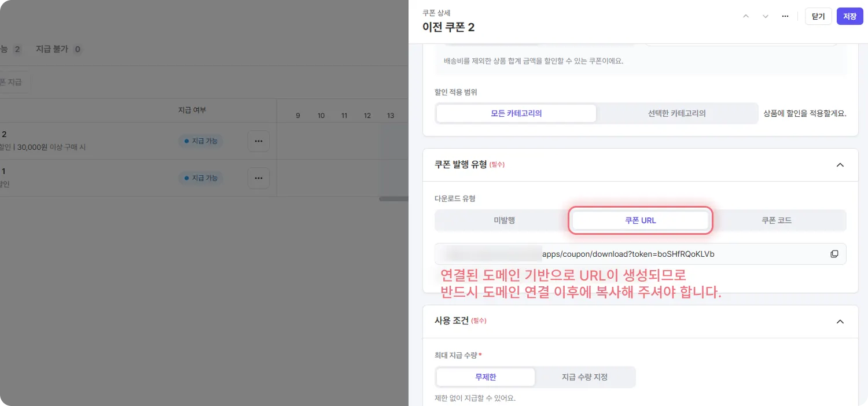868x406 pixels.
Task: Collapse the 사용 조건 section
Action: pyautogui.click(x=840, y=322)
